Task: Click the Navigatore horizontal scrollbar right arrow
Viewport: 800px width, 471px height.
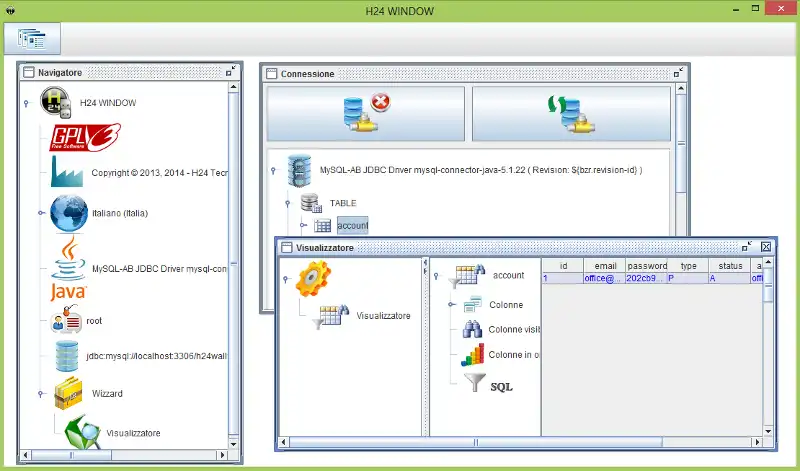Action: click(222, 455)
